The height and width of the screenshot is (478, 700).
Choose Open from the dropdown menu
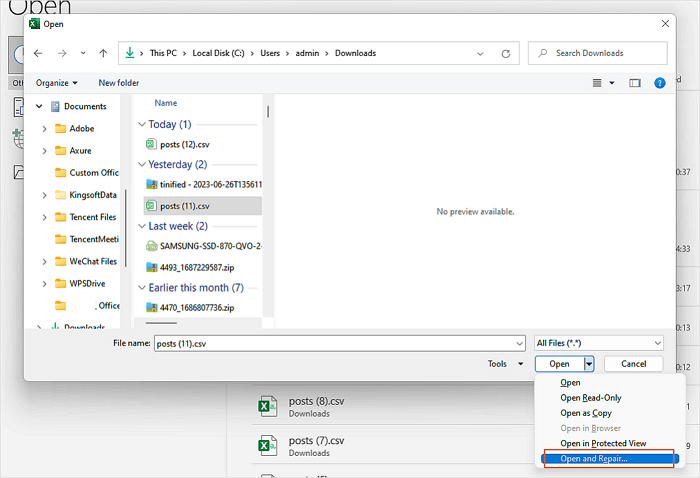(x=570, y=383)
